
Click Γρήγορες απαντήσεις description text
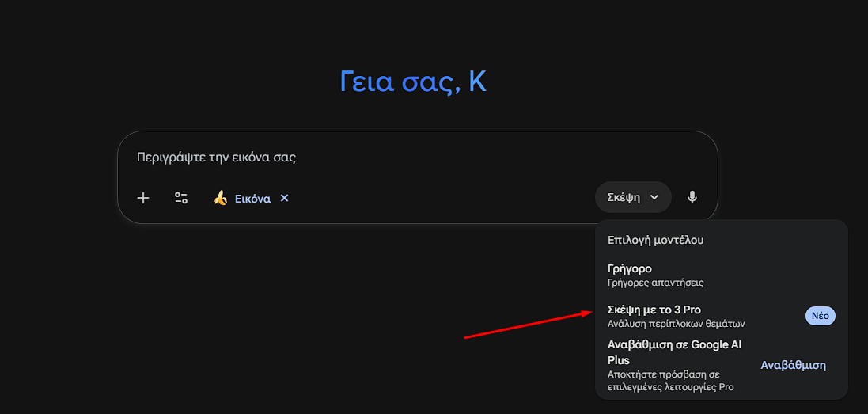tap(655, 283)
